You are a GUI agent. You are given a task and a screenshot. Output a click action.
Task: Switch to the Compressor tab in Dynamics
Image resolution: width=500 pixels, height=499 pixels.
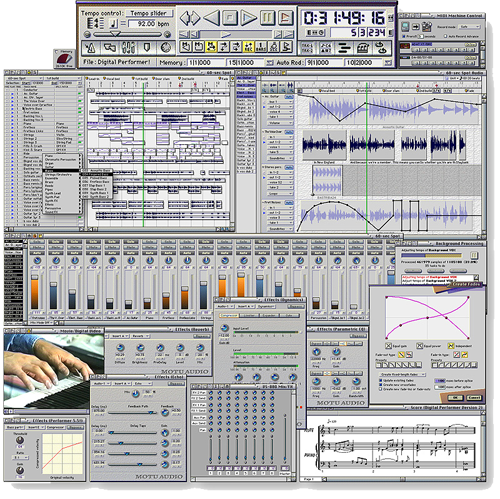(x=229, y=315)
